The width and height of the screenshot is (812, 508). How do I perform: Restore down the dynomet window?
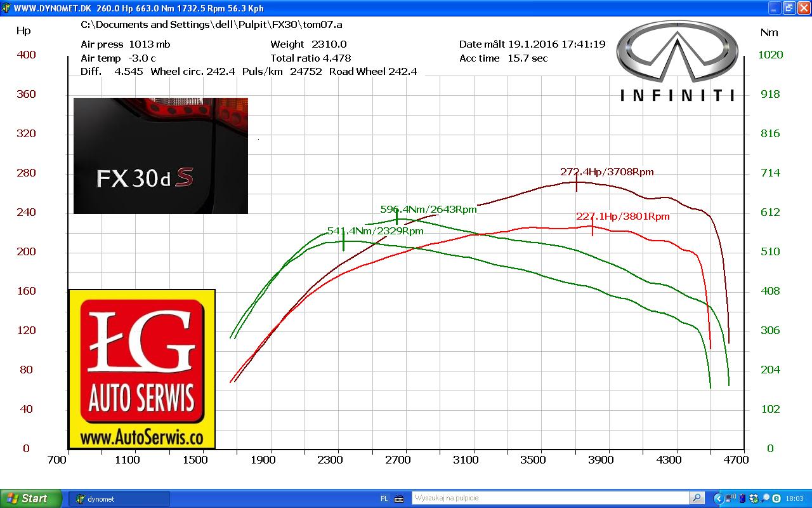pos(789,8)
